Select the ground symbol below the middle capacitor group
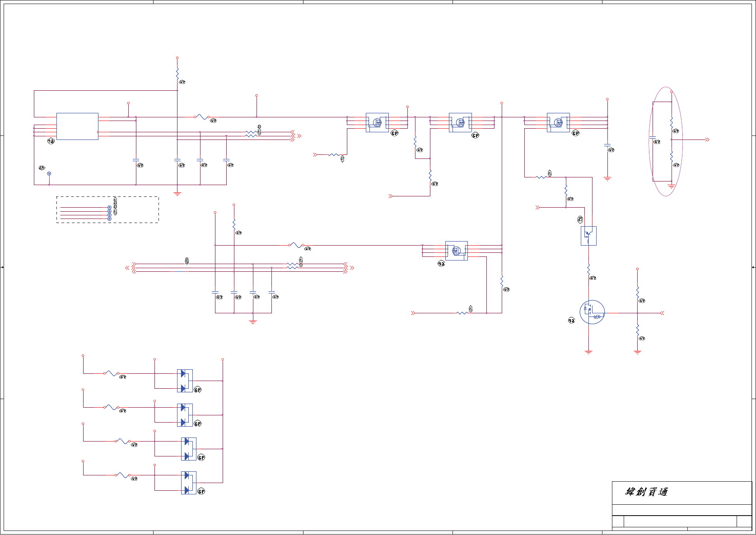Viewport: 756px width, 535px height. (253, 322)
